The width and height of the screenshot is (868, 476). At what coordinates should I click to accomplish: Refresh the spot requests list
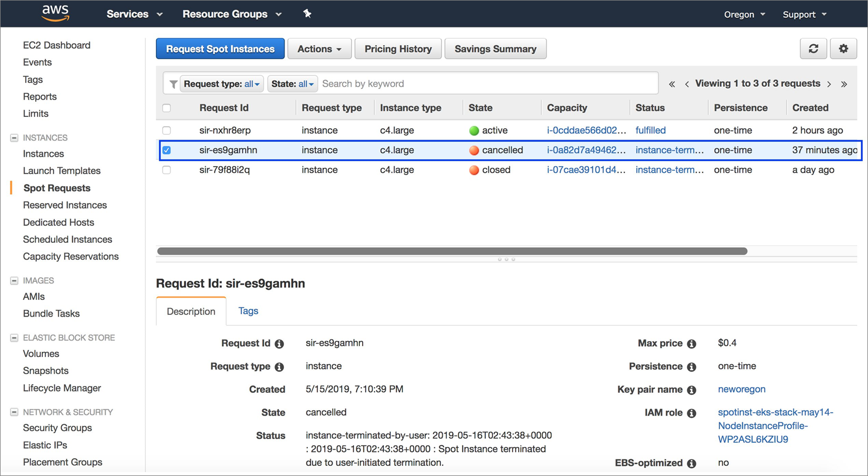[813, 49]
